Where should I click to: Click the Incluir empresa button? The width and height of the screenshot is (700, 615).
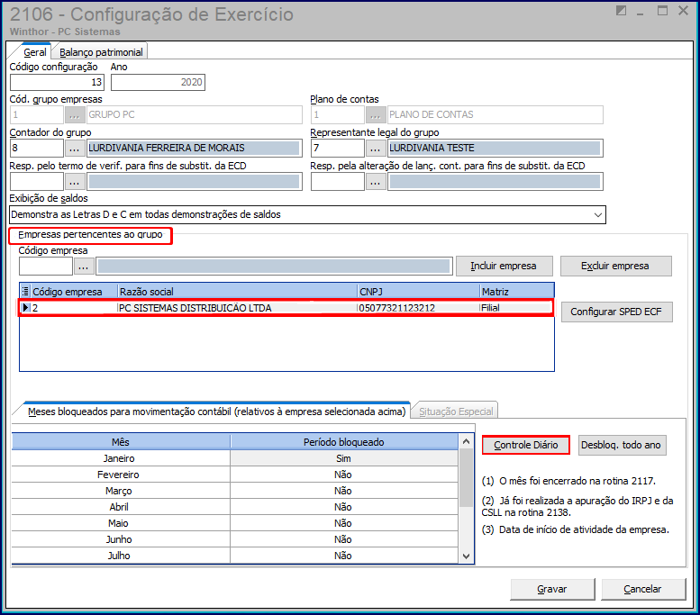click(504, 266)
